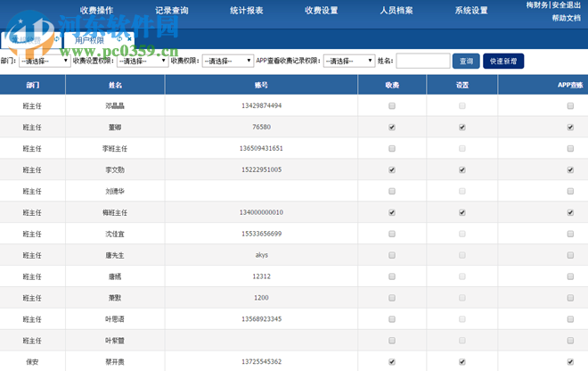The height and width of the screenshot is (371, 588).
Task: Select account number 76580
Action: tap(261, 127)
